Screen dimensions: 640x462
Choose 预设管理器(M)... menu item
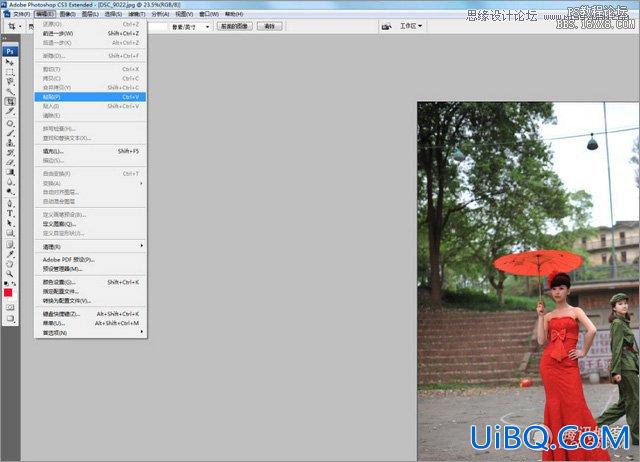tap(90, 269)
